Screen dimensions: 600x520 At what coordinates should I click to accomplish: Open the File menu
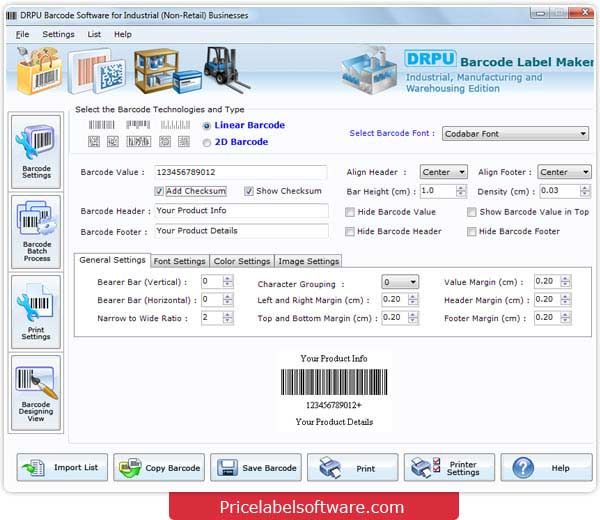22,34
